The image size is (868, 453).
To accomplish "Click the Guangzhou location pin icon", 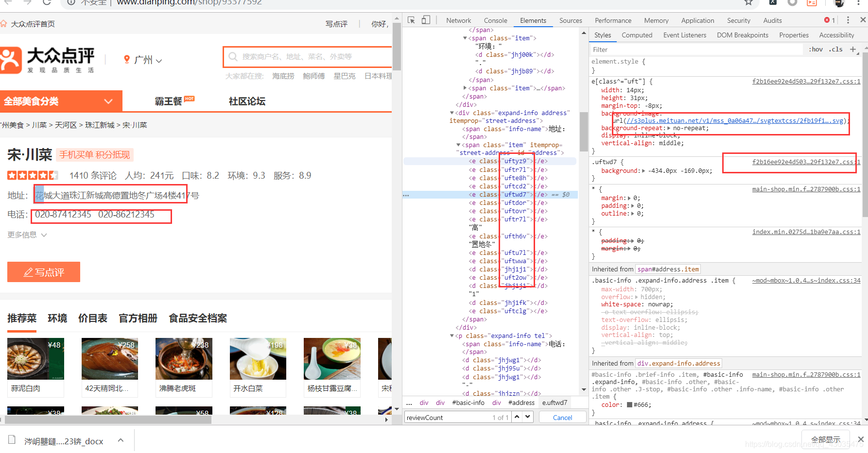I will pyautogui.click(x=127, y=59).
